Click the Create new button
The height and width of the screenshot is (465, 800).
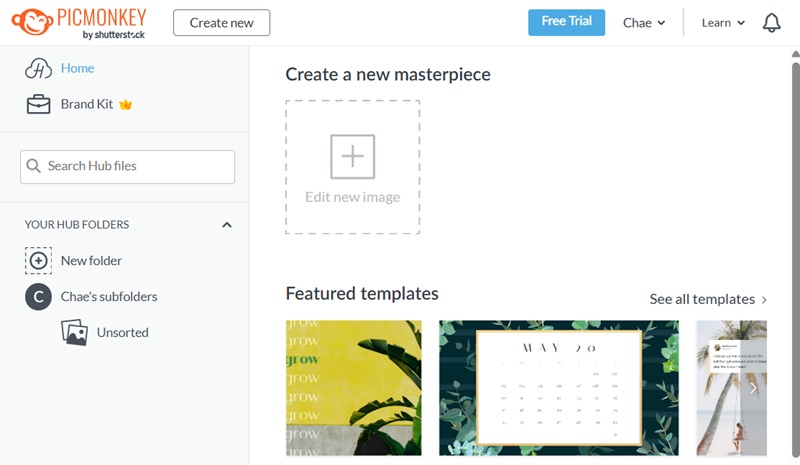(x=221, y=23)
